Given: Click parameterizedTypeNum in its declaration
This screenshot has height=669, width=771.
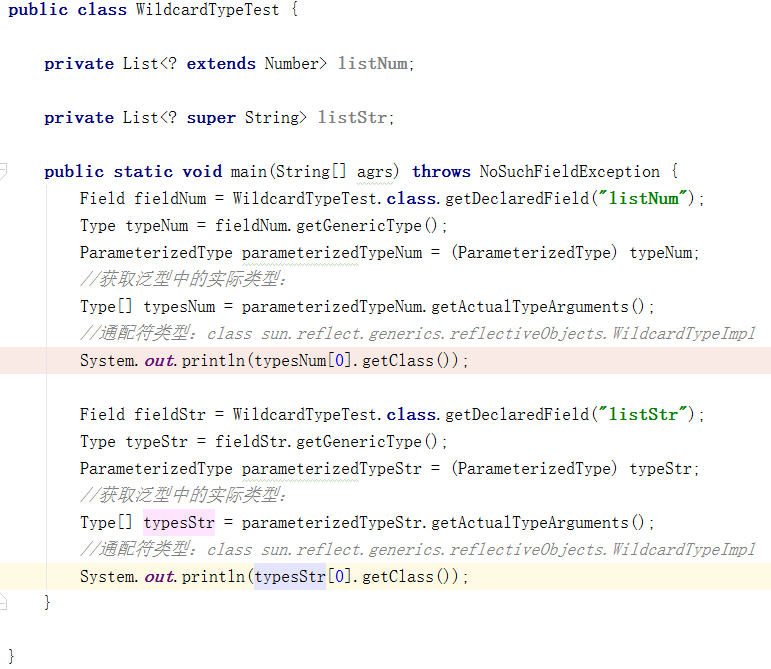Looking at the screenshot, I should [x=332, y=253].
